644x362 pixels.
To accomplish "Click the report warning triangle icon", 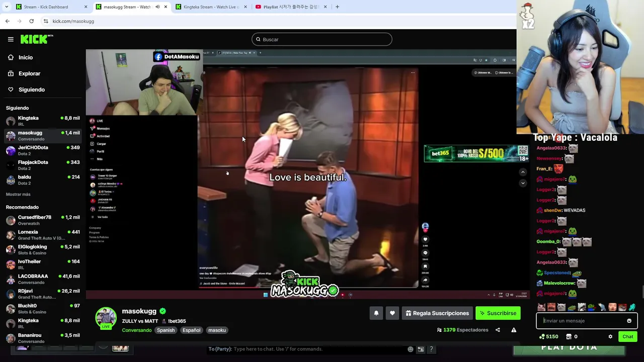I will (x=514, y=330).
